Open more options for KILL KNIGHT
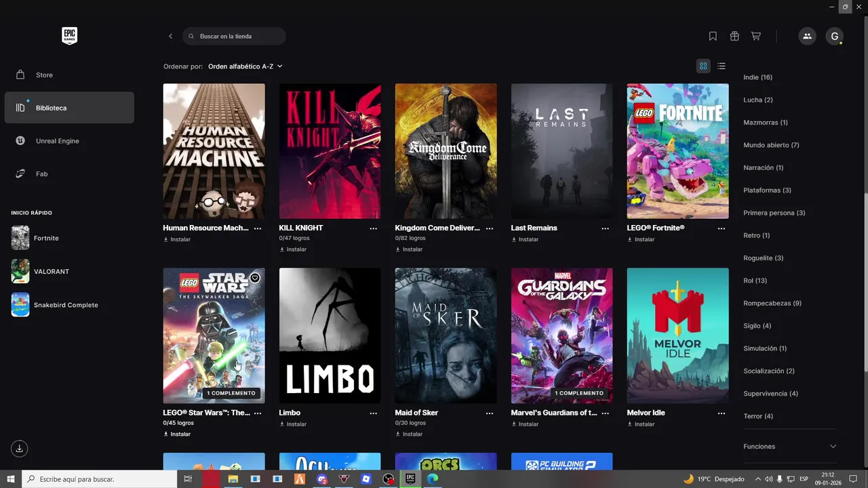The width and height of the screenshot is (868, 488). (374, 228)
